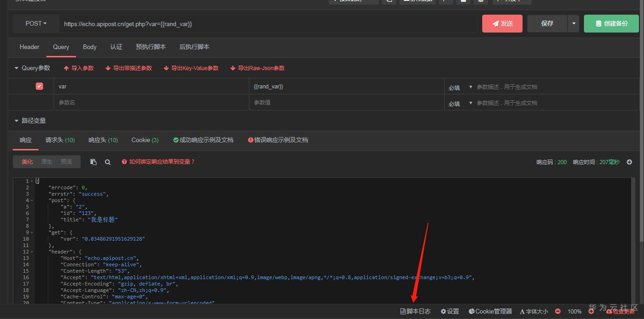Select the Query tab
The image size is (644, 319).
[61, 47]
